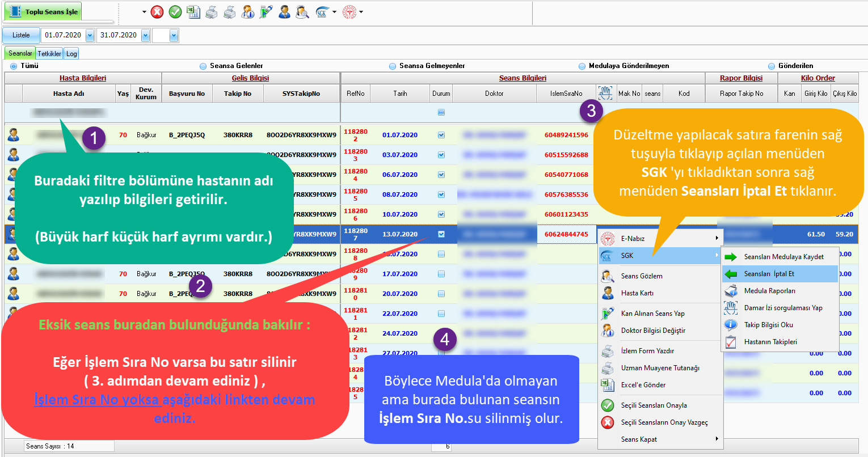Click green check icon beside Seçili Seansları Onayla
Viewport: 868px width, 457px height.
point(608,405)
